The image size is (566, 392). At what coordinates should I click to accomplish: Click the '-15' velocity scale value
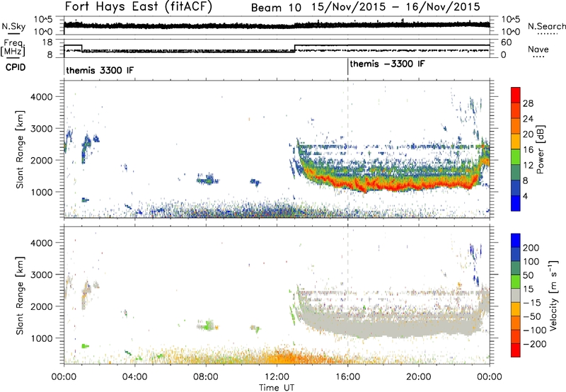pyautogui.click(x=532, y=302)
